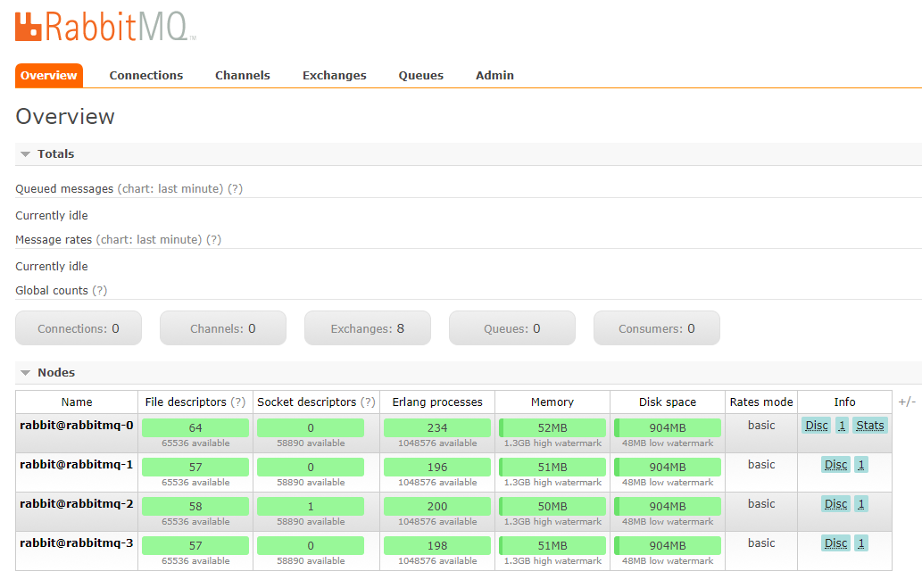Click the 1 badge for rabbit@rabbitmq-0

click(x=842, y=425)
